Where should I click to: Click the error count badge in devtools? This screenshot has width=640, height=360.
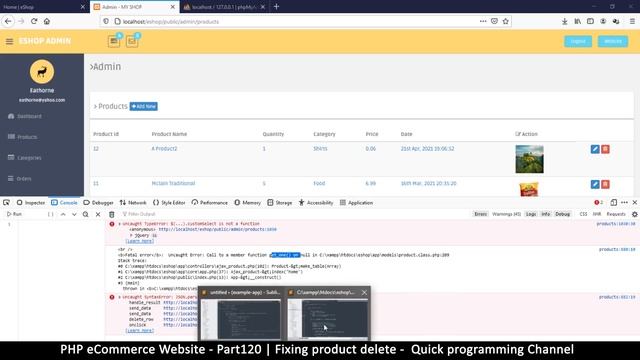598,202
